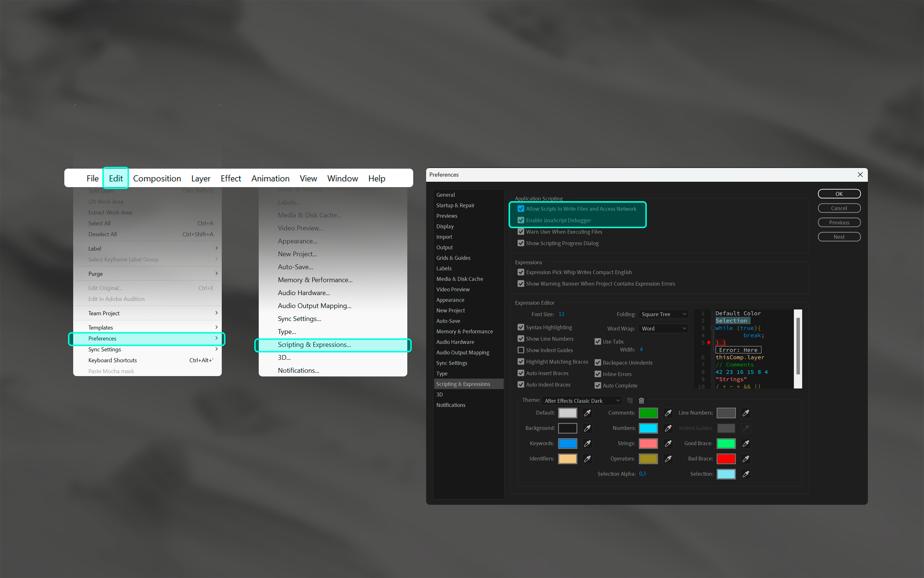
Task: Click the eyedropper for Selection color
Action: pyautogui.click(x=745, y=474)
